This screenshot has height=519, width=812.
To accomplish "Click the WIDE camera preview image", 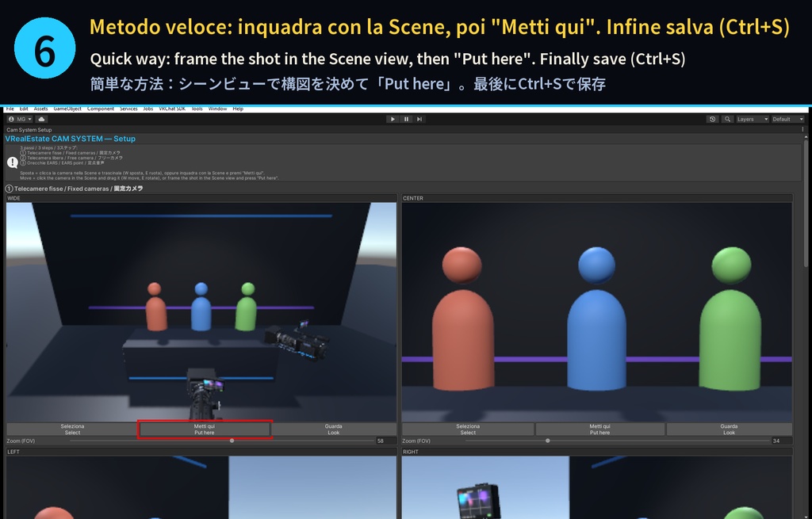I will pyautogui.click(x=201, y=312).
